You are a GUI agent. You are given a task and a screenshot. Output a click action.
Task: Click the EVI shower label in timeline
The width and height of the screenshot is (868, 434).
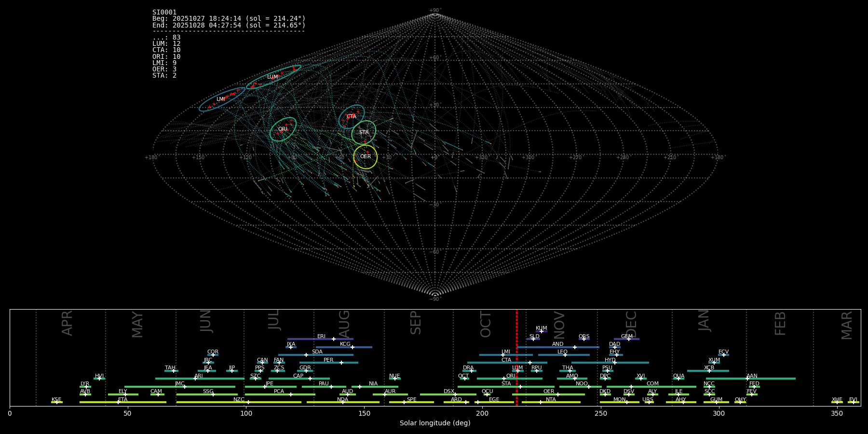tap(853, 400)
